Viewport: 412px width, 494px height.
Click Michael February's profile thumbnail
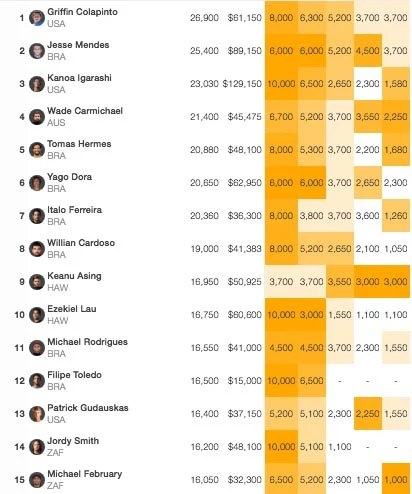(x=37, y=480)
